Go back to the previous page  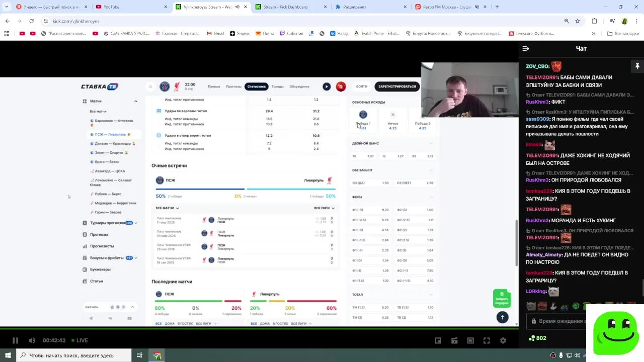tap(7, 21)
